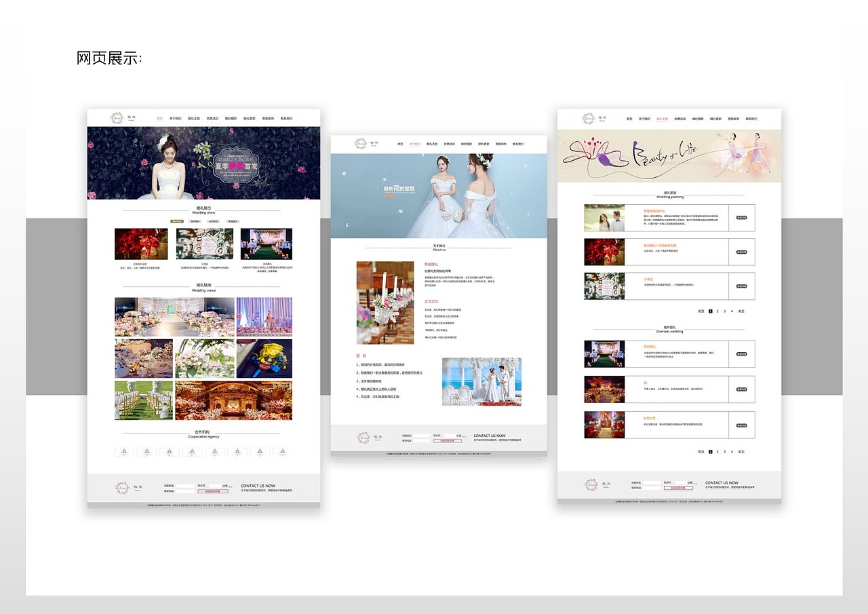The height and width of the screenshot is (614, 868).
Task: Click CONTACT US NOW in the About us footer
Action: [490, 436]
